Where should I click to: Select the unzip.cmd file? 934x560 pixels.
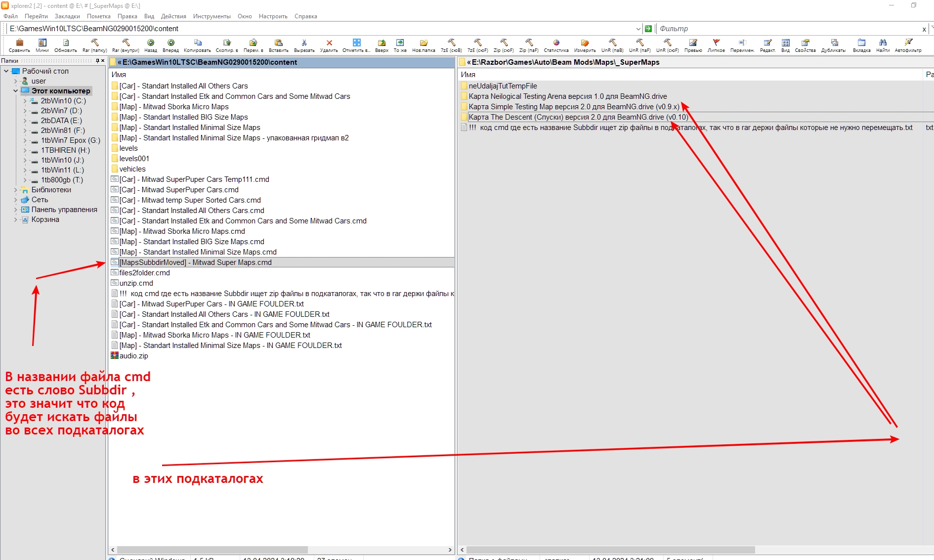coord(136,283)
